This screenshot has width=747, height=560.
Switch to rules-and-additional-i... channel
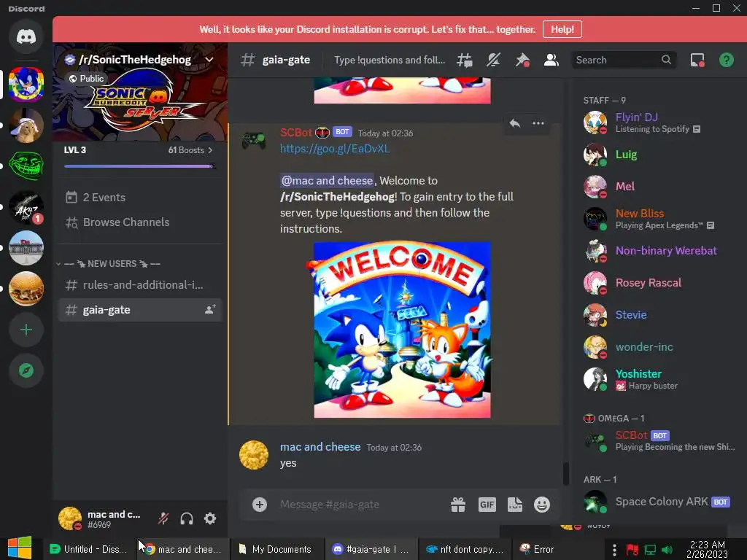tap(140, 285)
